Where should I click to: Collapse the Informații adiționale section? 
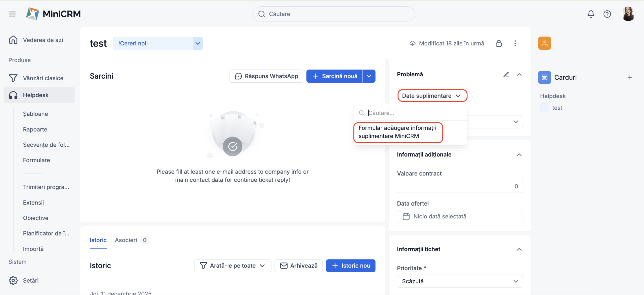coord(519,155)
